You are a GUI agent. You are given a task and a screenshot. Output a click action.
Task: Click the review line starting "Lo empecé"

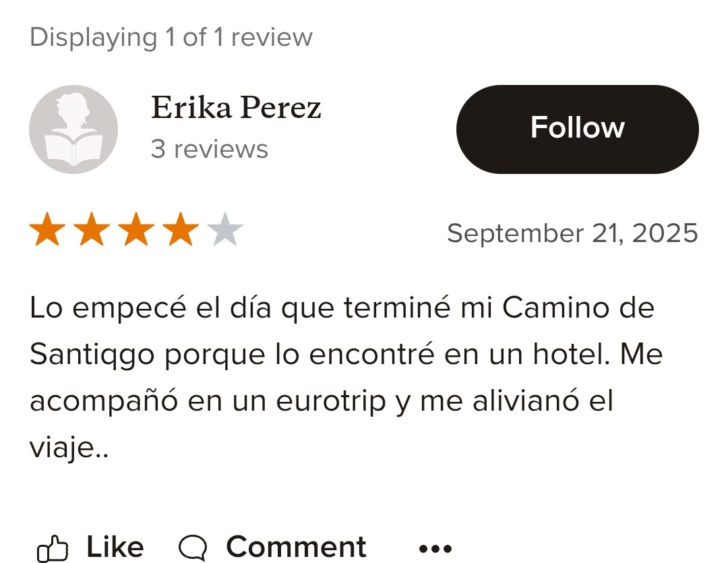pyautogui.click(x=342, y=308)
